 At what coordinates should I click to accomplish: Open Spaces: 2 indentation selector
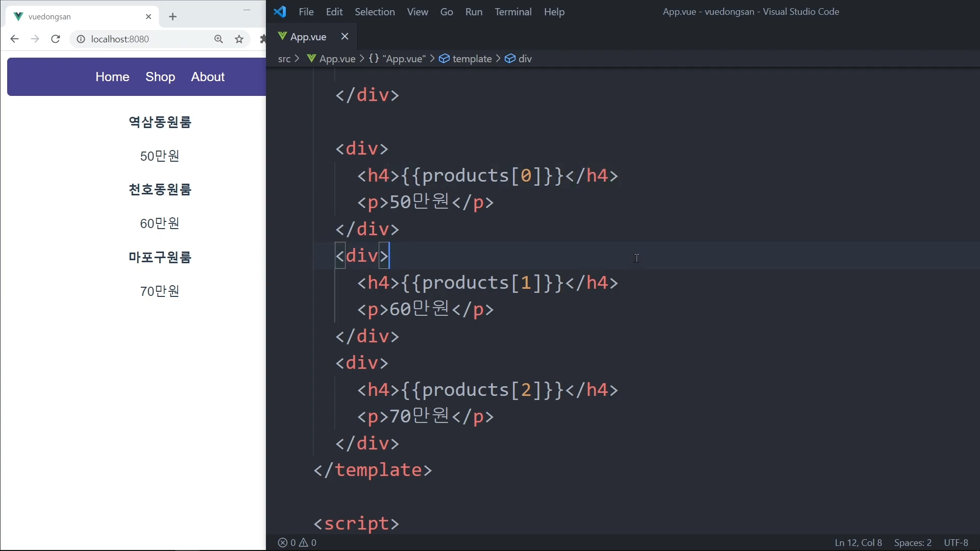pyautogui.click(x=912, y=543)
